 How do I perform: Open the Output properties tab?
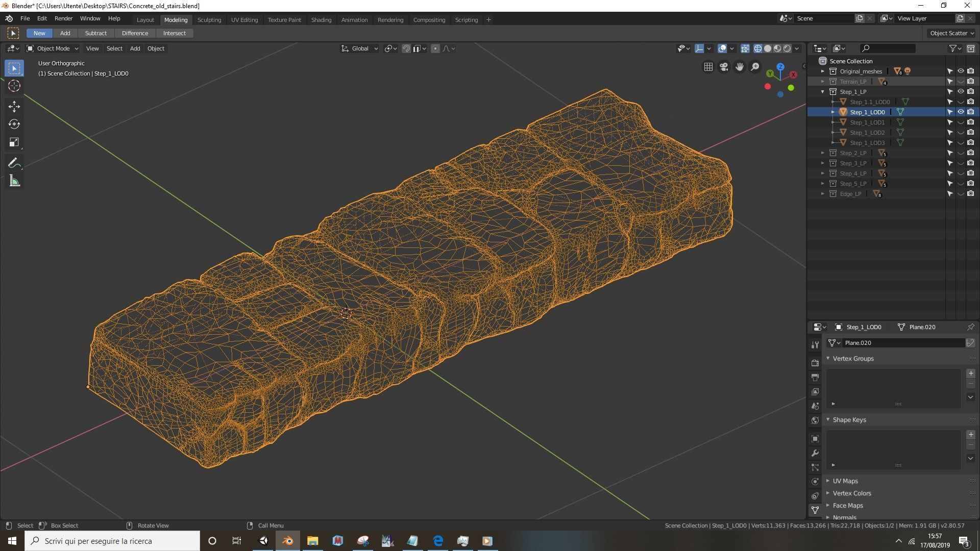[x=815, y=378]
